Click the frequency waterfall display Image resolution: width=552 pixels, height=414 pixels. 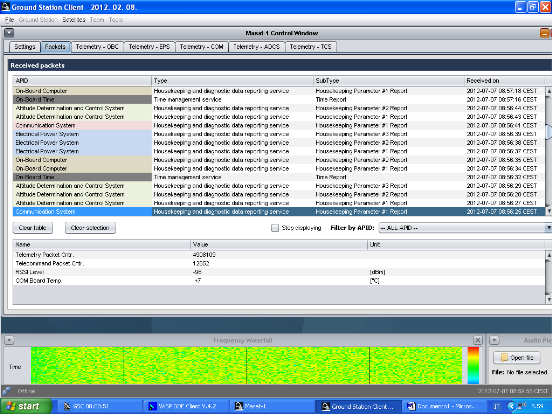[246, 365]
